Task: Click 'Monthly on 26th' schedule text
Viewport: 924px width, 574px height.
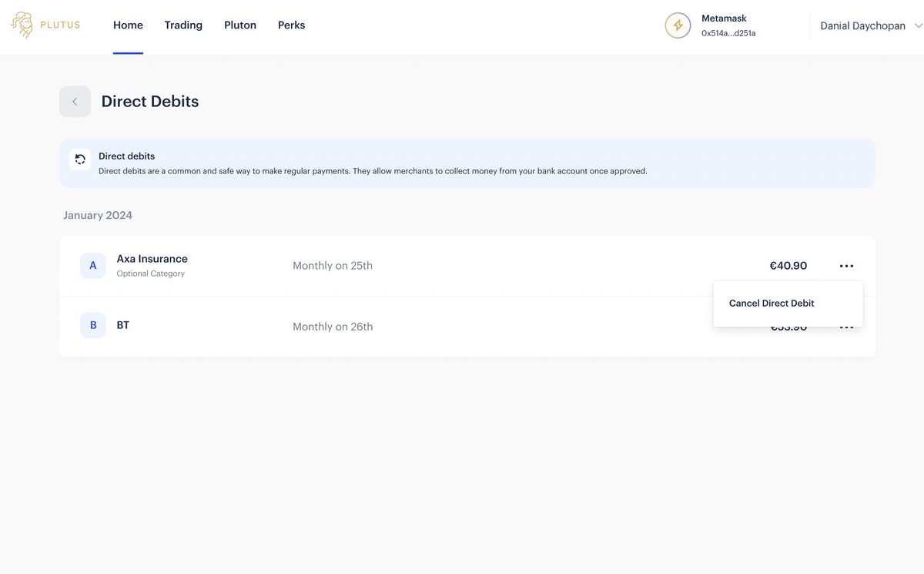Action: (x=333, y=327)
